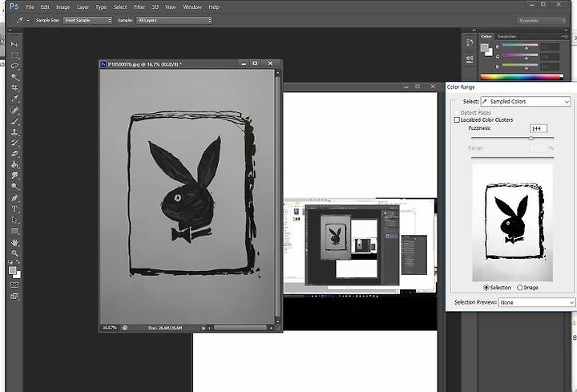Open the View menu

[x=171, y=7]
